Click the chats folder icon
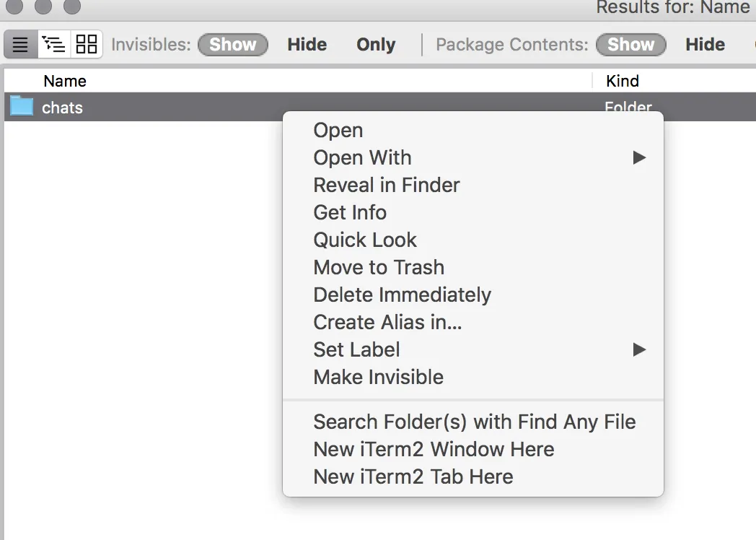756x540 pixels. 22,107
